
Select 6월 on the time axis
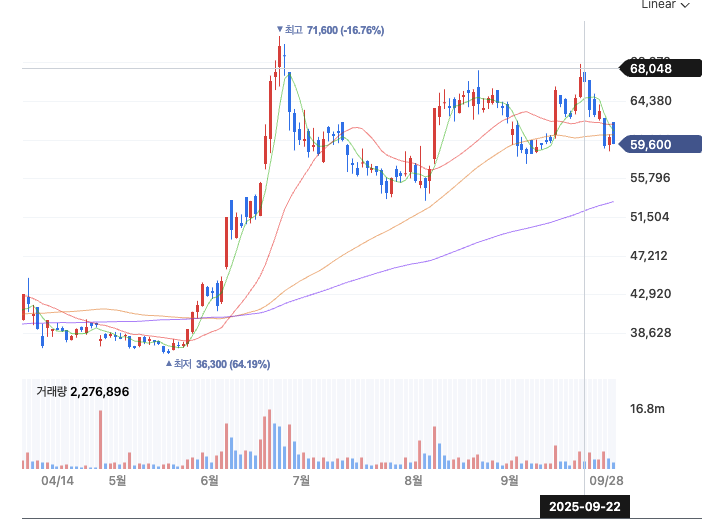coord(209,481)
